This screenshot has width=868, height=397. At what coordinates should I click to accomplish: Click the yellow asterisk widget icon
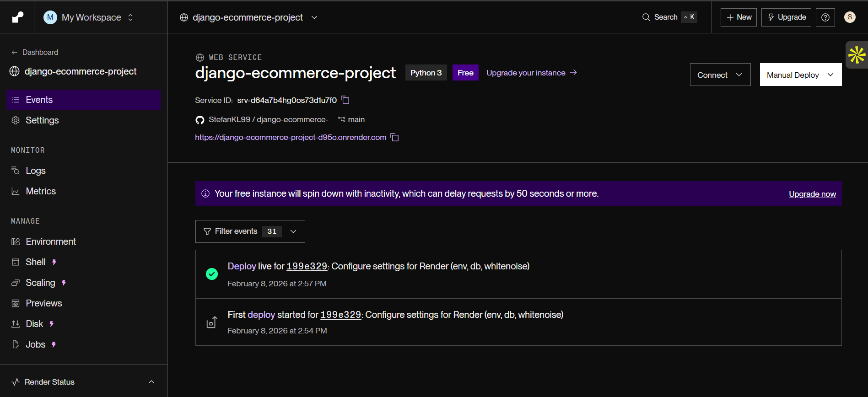tap(857, 55)
